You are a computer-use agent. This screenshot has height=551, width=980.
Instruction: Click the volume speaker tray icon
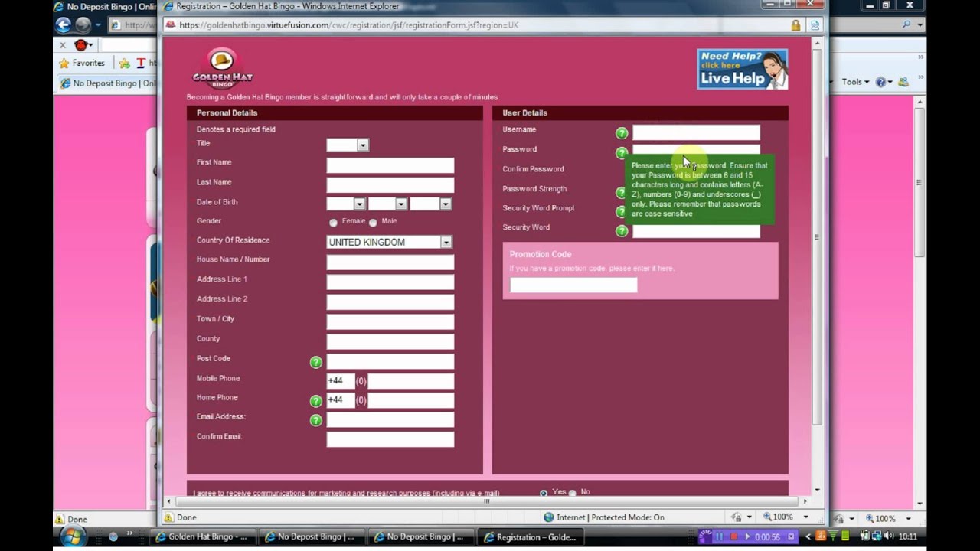[x=888, y=536]
